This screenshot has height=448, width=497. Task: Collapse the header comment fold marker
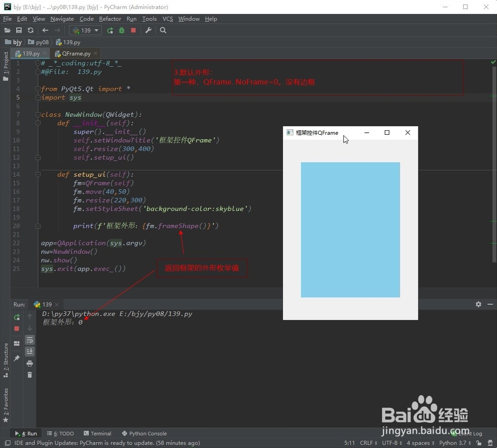[38, 63]
